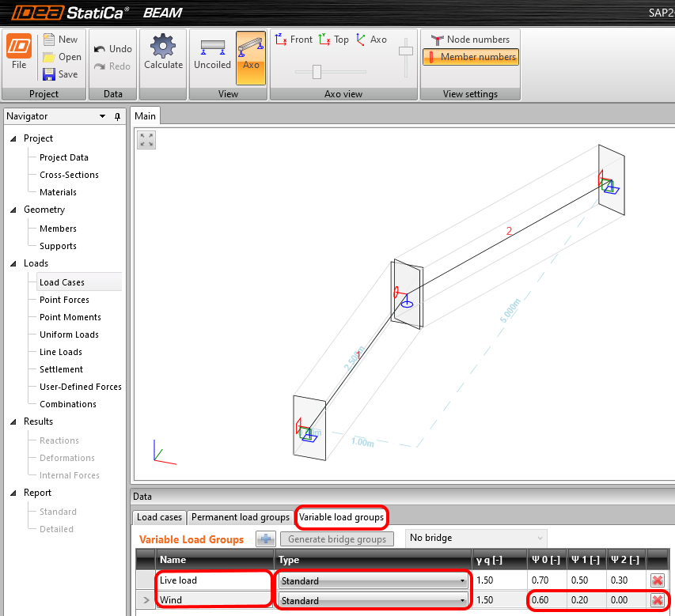Toggle Member numbers display

(x=471, y=57)
